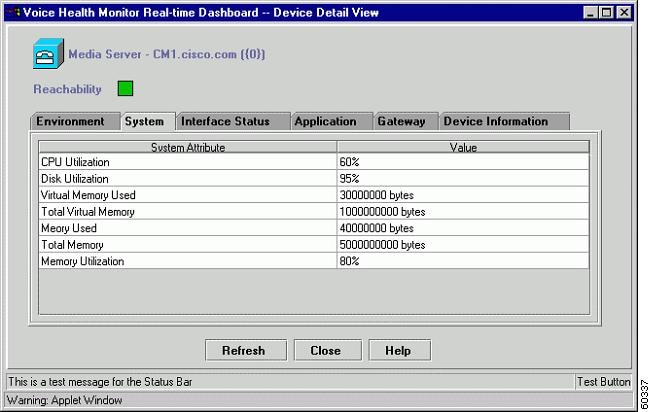Click the applet icon in title bar
The image size is (650, 412).
coord(14,12)
